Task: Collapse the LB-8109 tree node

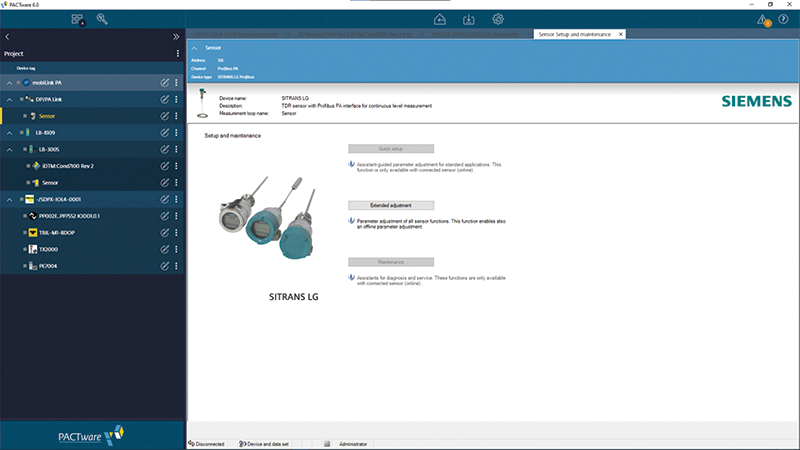Action: pos(9,133)
